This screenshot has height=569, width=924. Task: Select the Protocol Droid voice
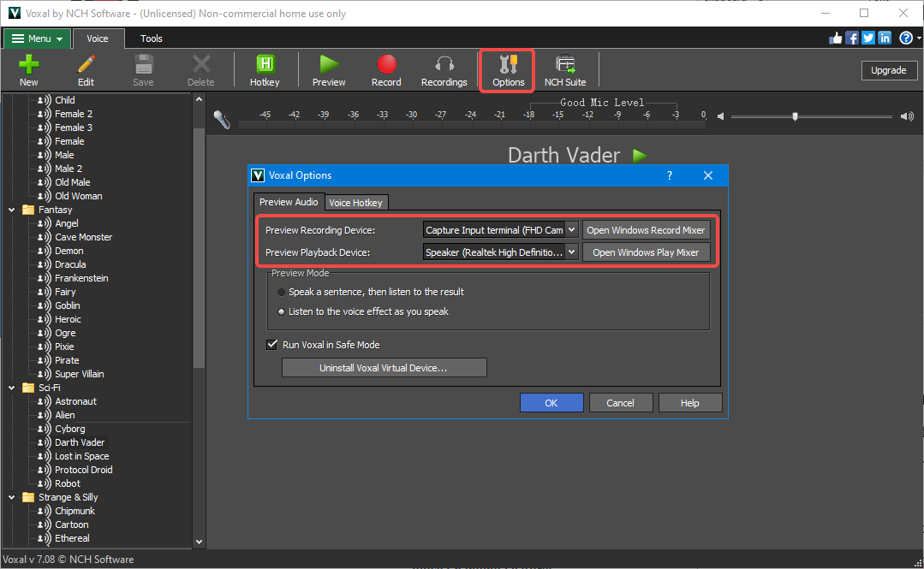(x=84, y=470)
